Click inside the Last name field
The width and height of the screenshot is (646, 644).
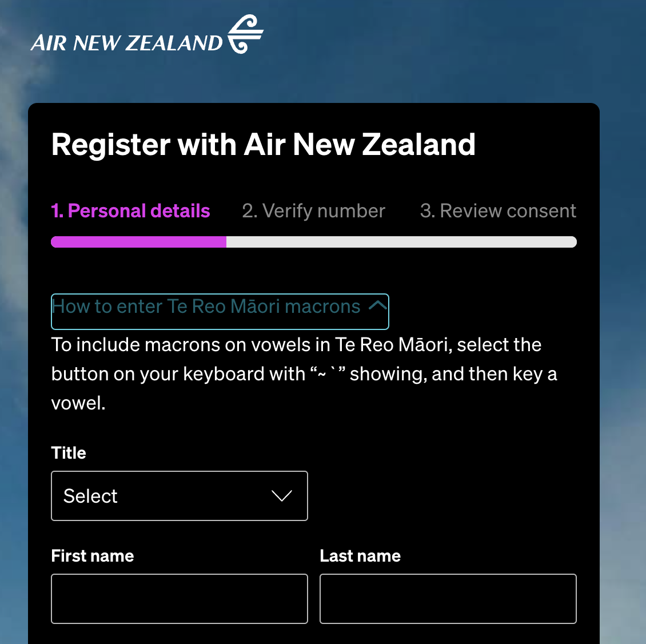[x=448, y=598]
